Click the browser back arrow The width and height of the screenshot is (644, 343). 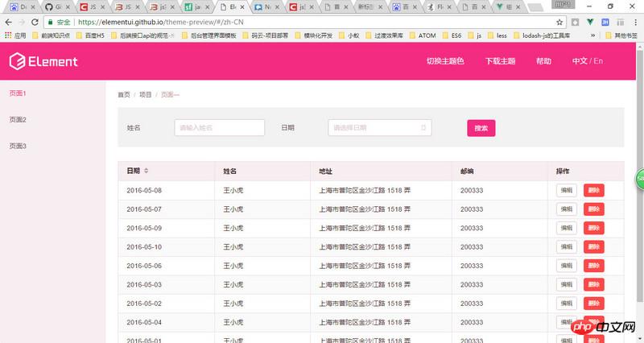pos(8,22)
